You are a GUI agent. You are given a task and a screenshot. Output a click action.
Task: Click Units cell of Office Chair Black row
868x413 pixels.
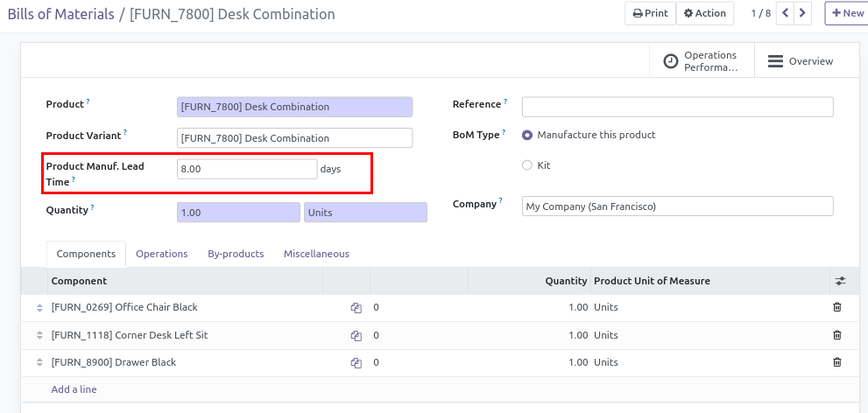click(606, 307)
